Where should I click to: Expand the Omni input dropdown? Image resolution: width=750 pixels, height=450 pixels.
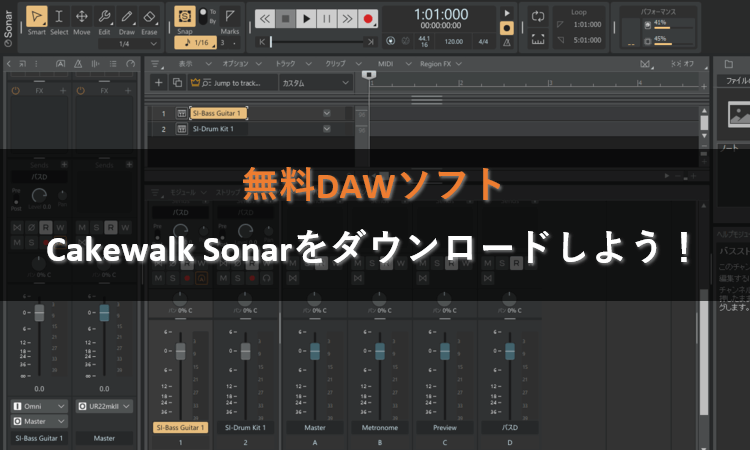pos(38,406)
